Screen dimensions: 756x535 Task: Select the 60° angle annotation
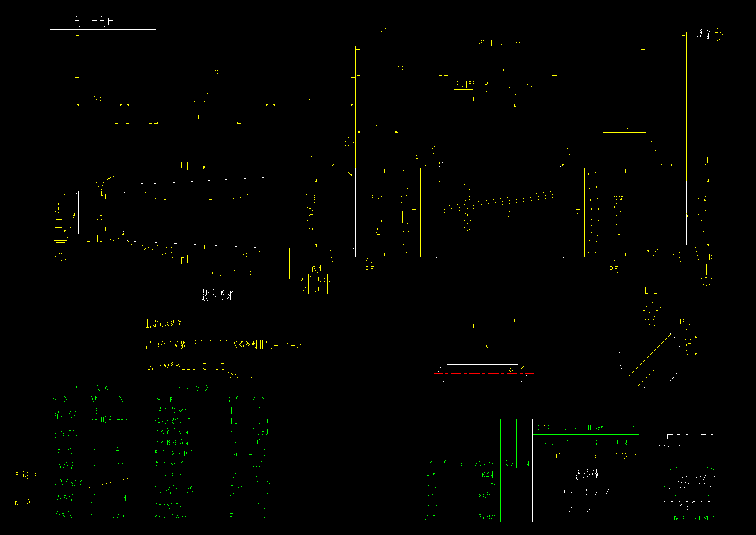point(100,185)
